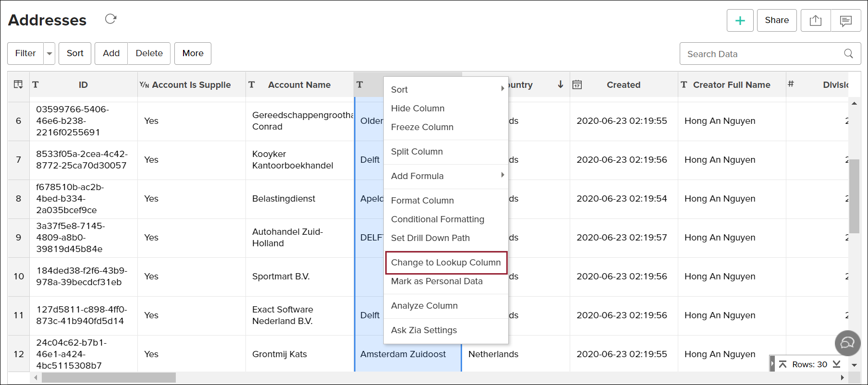Select Conditional Formatting menu entry
This screenshot has height=385, width=868.
(437, 219)
